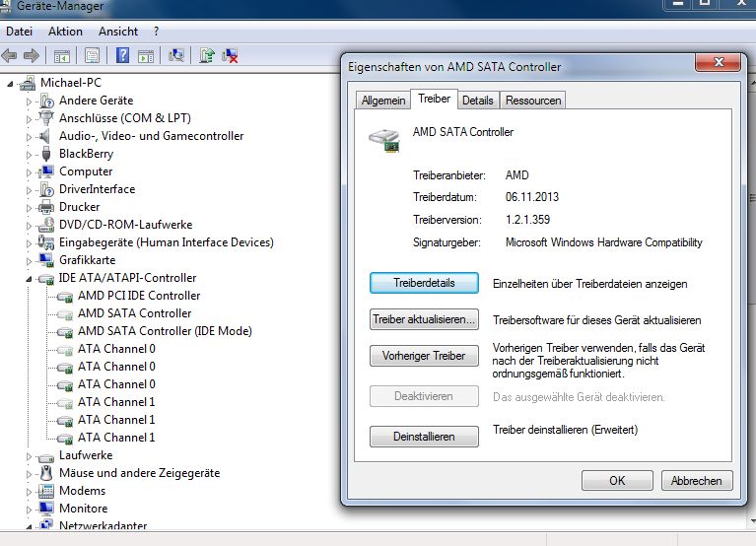Select the Mäuse und andere Zeigegeräte icon

(x=46, y=473)
